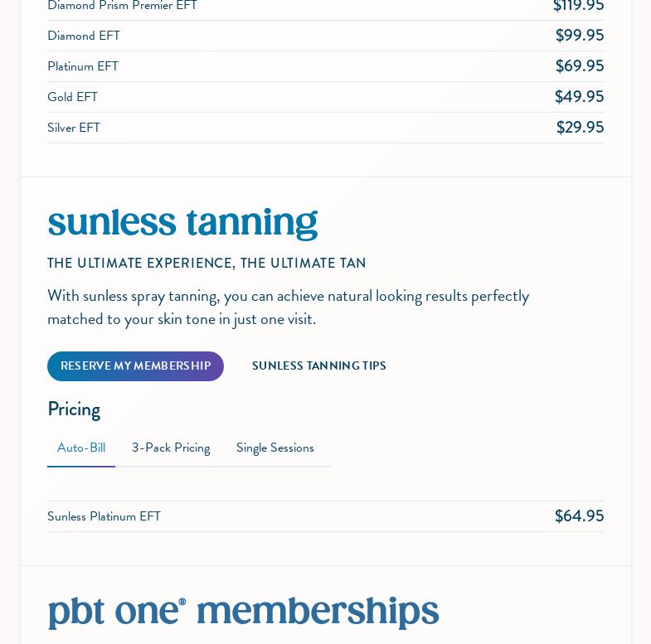Click the Pricing subheading under sunless tanning
651x644 pixels.
click(x=74, y=409)
